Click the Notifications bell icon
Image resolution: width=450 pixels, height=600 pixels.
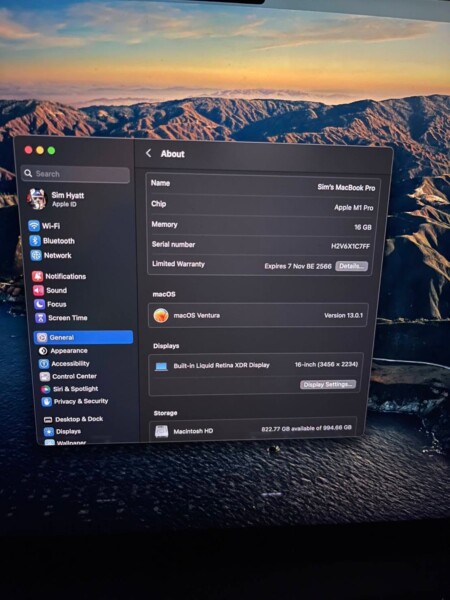pos(38,276)
